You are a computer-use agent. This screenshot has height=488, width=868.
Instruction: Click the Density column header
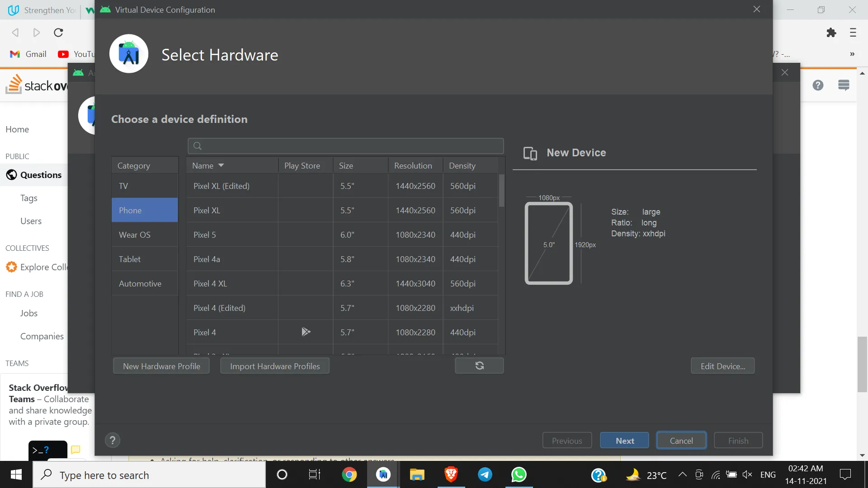[x=470, y=166]
